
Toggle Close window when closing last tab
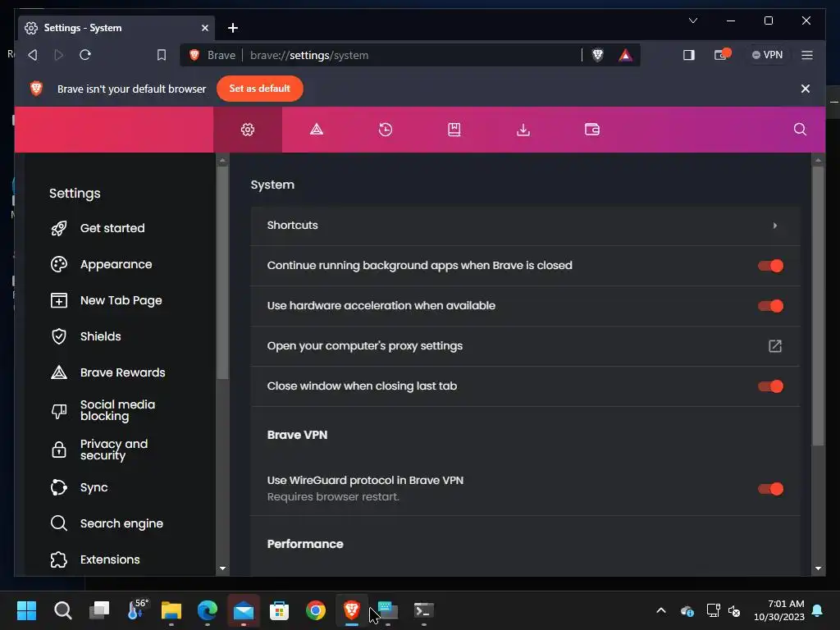[x=770, y=386]
